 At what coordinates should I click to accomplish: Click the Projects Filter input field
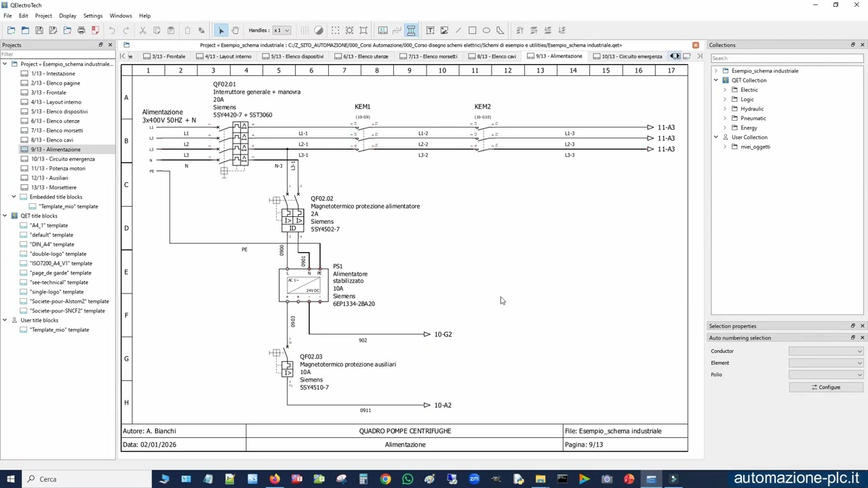58,54
